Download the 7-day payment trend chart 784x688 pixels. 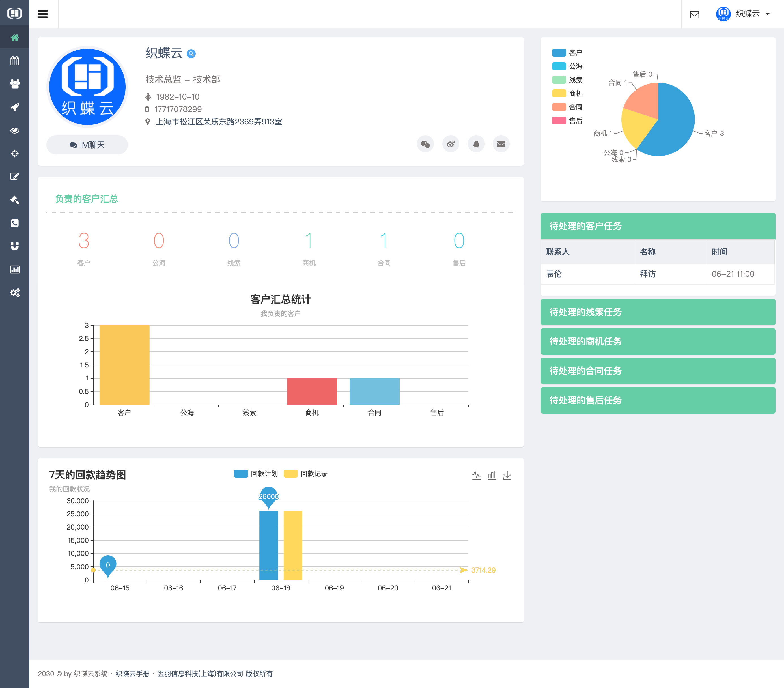point(507,475)
